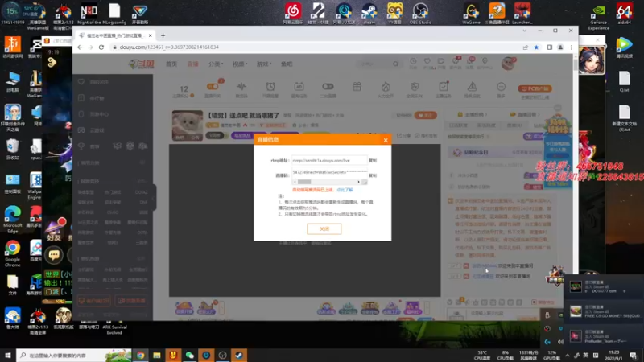The height and width of the screenshot is (362, 644).
Task: Open a new Chrome tab
Action: click(163, 35)
